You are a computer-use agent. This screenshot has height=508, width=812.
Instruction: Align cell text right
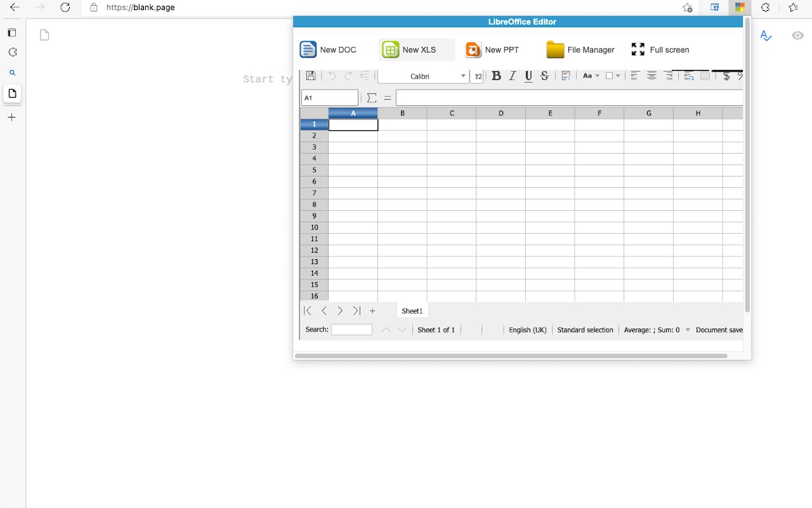(x=668, y=76)
